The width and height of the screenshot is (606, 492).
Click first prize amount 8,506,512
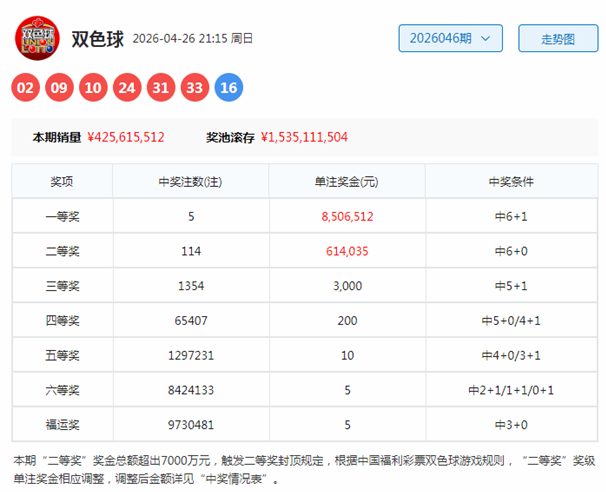click(x=347, y=216)
